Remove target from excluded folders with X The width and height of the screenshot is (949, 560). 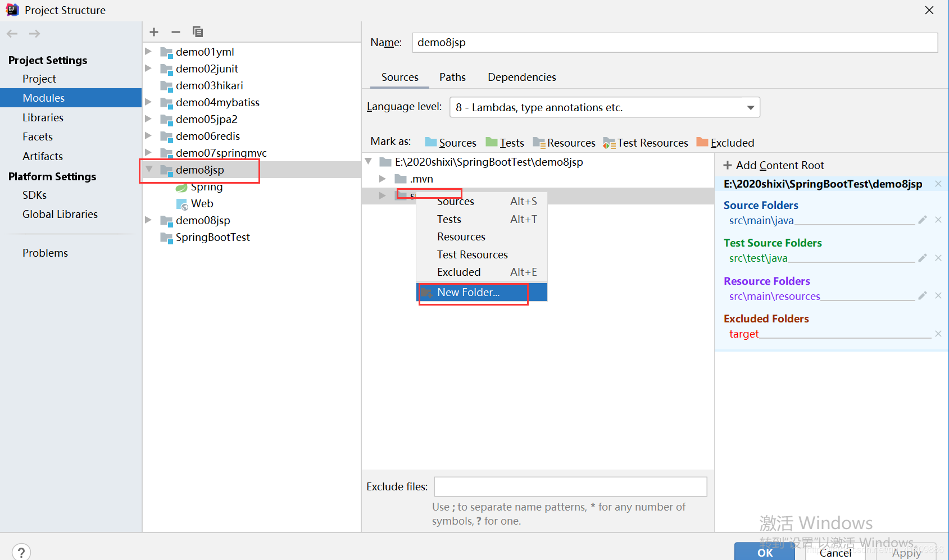pos(938,334)
